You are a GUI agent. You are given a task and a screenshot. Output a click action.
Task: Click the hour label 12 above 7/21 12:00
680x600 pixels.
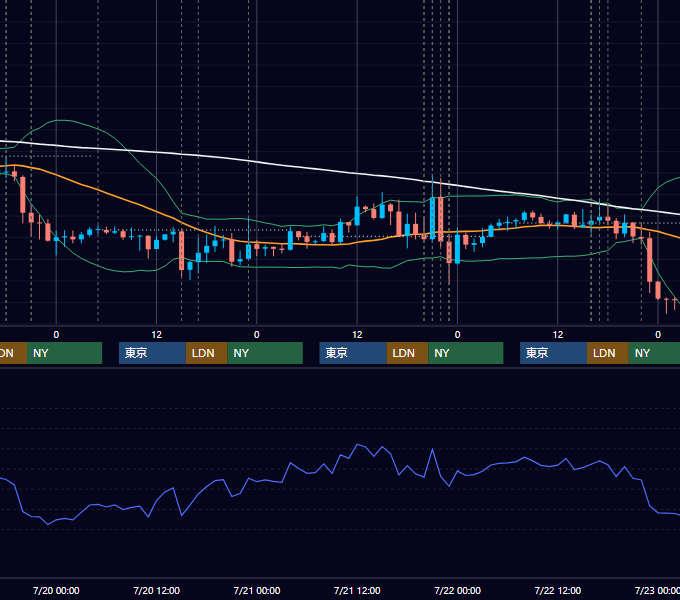coord(357,335)
